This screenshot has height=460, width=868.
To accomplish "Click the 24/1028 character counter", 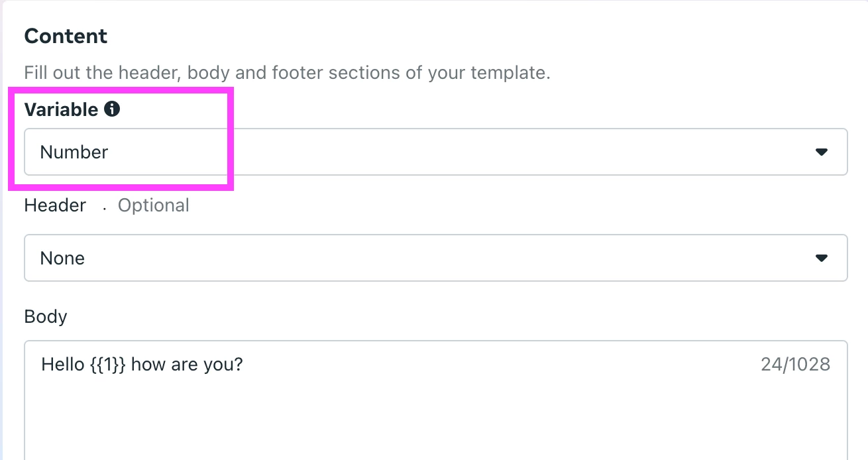I will (795, 364).
